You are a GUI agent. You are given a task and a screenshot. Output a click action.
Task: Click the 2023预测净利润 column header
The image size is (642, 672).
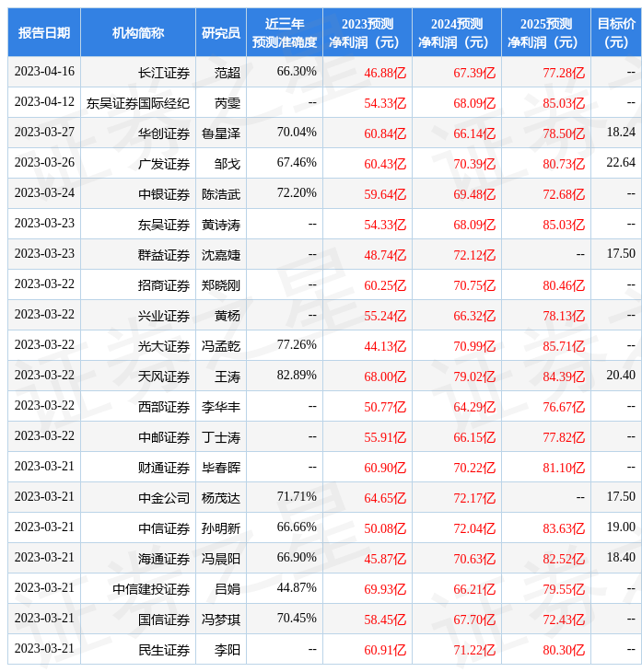tap(368, 33)
